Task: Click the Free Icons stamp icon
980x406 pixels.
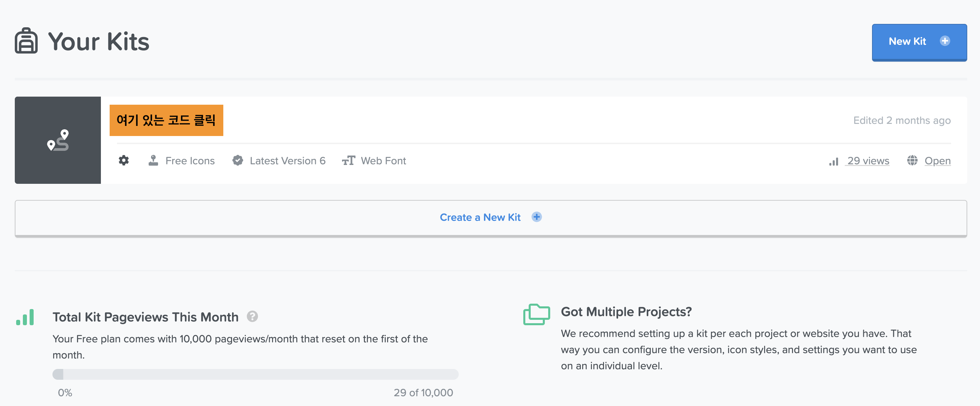Action: (x=153, y=160)
